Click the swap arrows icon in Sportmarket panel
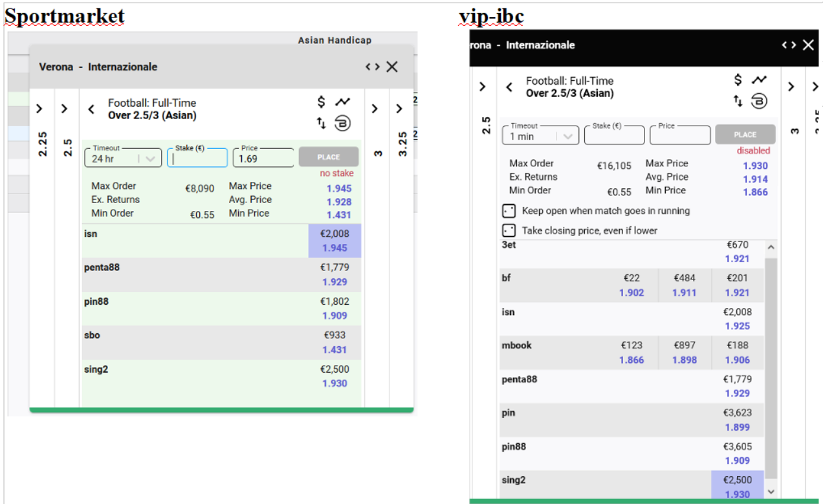The image size is (825, 504). pos(322,122)
